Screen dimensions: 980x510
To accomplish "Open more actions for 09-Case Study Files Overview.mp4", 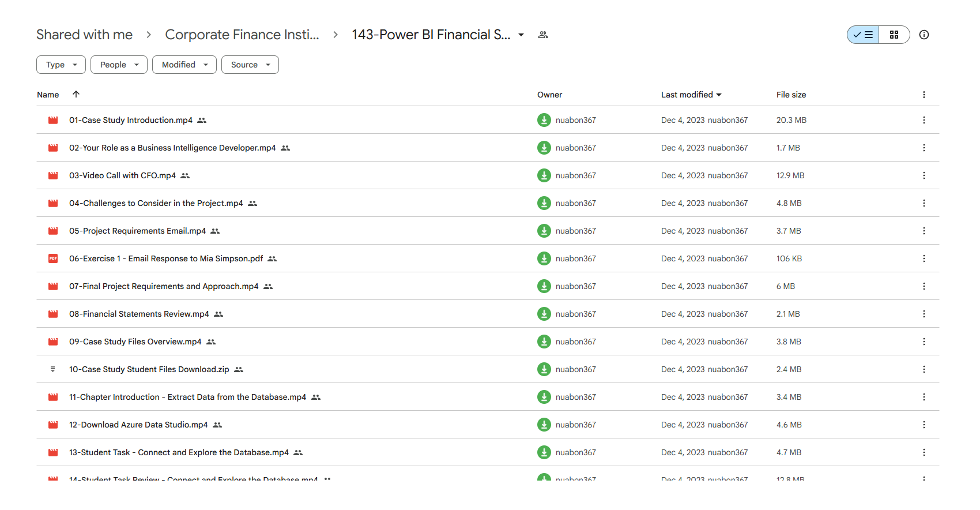I will tap(924, 342).
